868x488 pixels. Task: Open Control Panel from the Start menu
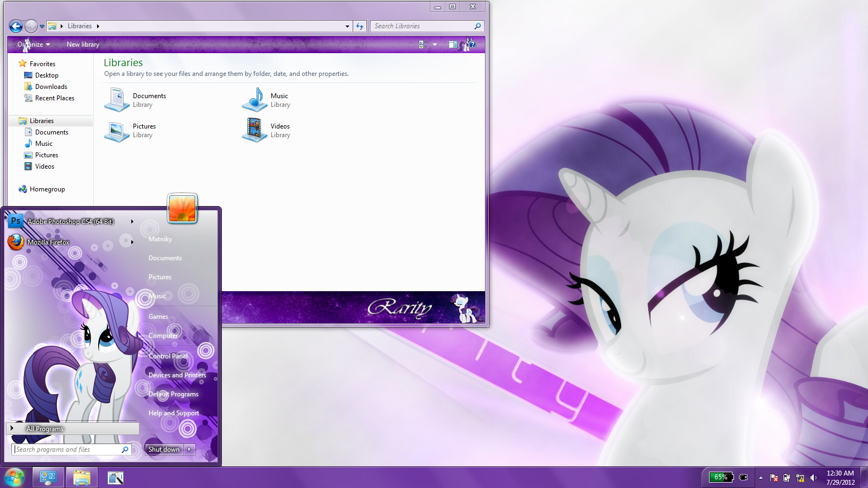pyautogui.click(x=167, y=356)
